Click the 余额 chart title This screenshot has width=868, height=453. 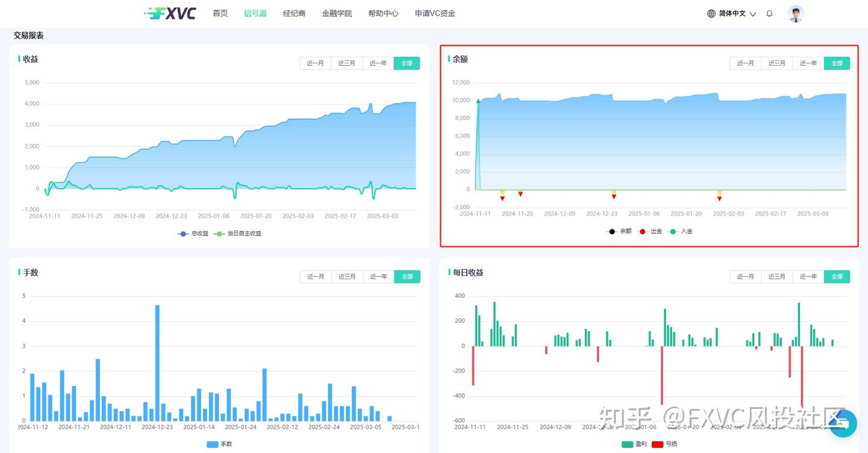click(460, 59)
